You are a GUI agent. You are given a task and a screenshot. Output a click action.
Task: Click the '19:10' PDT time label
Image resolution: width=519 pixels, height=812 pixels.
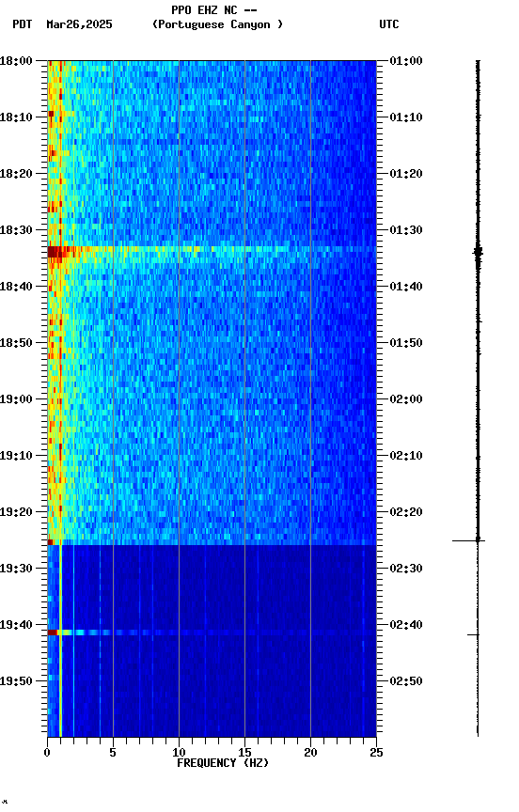[x=16, y=456]
